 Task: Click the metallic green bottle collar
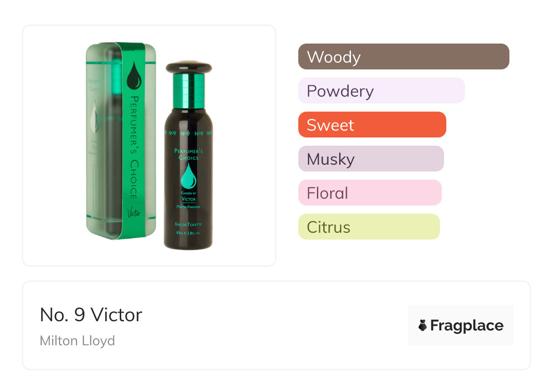(188, 91)
